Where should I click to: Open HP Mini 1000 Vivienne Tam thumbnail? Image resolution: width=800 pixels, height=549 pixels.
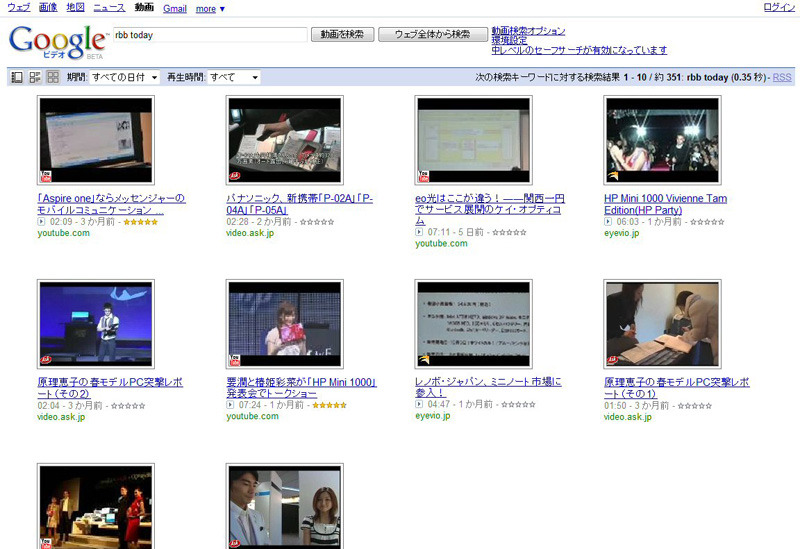662,140
